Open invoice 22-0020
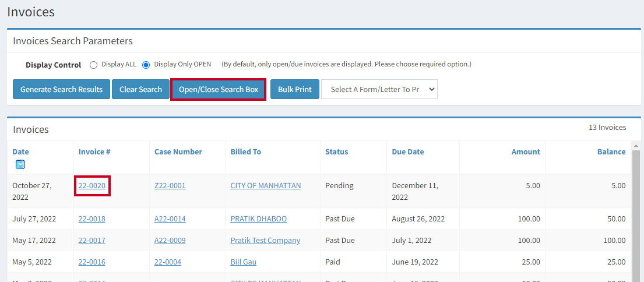 click(x=92, y=185)
